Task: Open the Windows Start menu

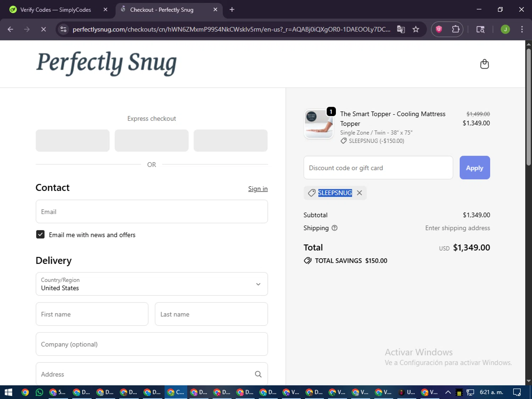Action: [8, 392]
